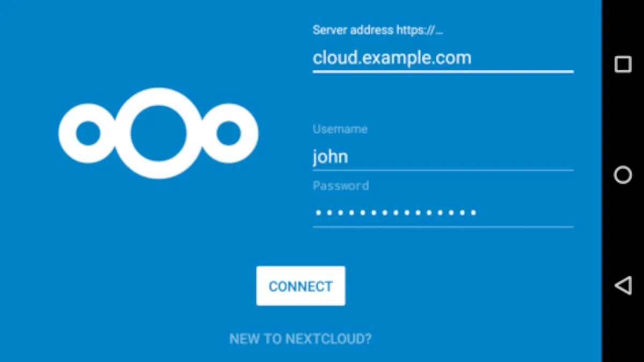
Task: Focus the Server address input field
Action: pos(443,58)
